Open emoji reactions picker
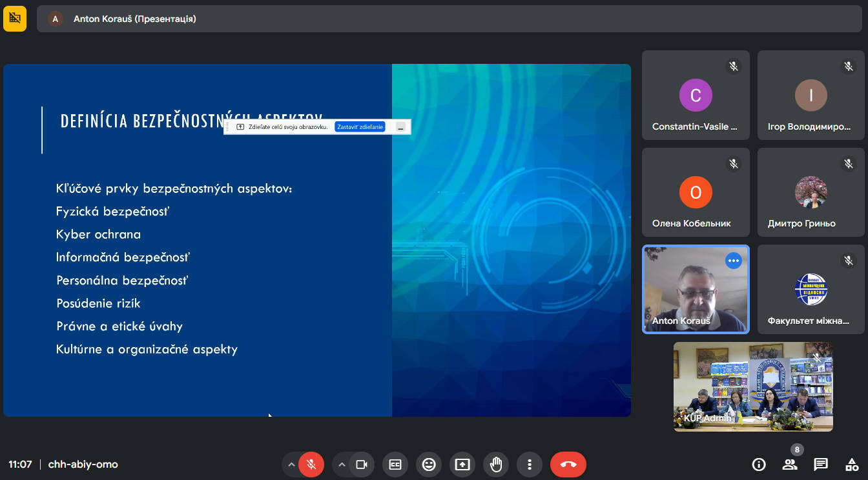 [429, 465]
